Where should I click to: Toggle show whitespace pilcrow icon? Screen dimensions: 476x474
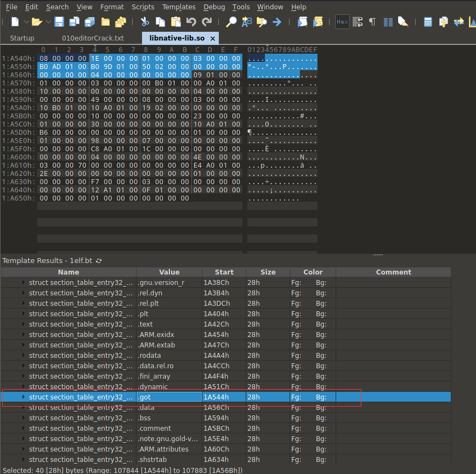[372, 22]
